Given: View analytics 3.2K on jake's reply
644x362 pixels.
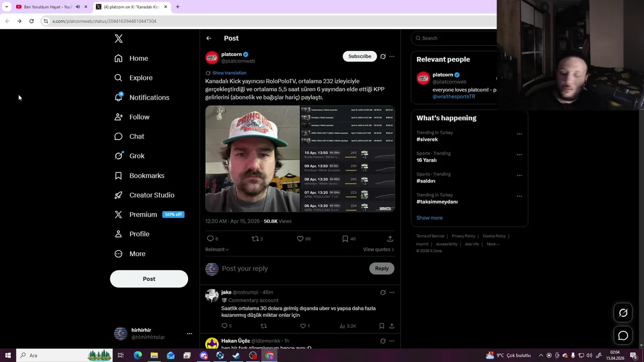Looking at the screenshot, I should pos(348,326).
